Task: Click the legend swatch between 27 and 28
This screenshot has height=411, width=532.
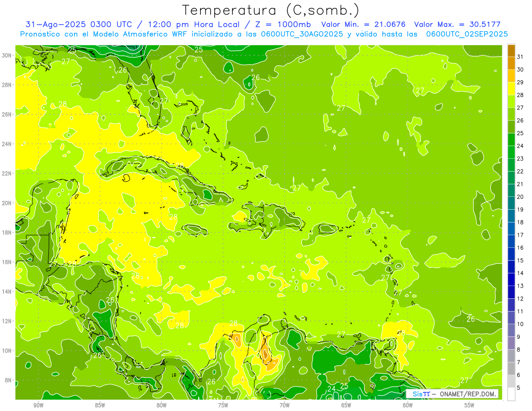Action: coord(511,102)
